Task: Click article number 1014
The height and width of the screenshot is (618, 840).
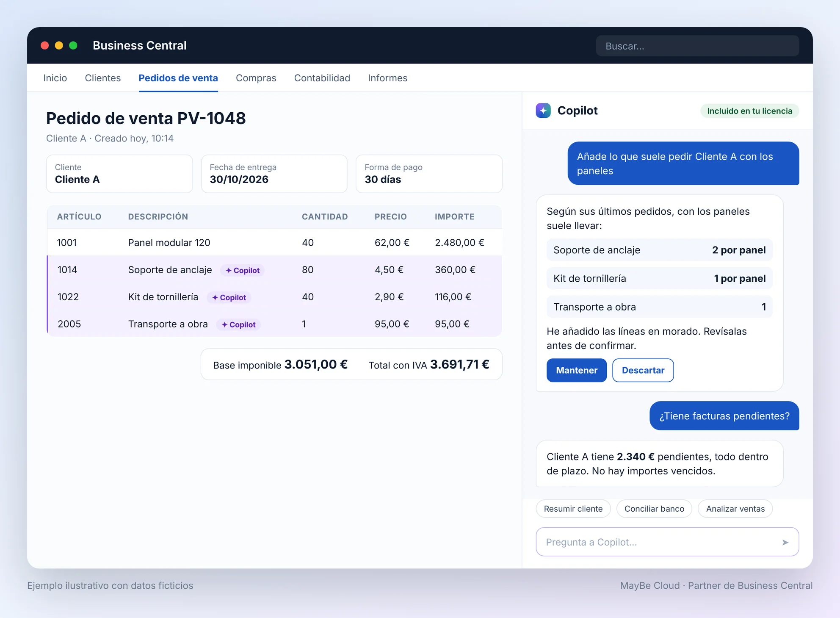Action: [x=67, y=270]
